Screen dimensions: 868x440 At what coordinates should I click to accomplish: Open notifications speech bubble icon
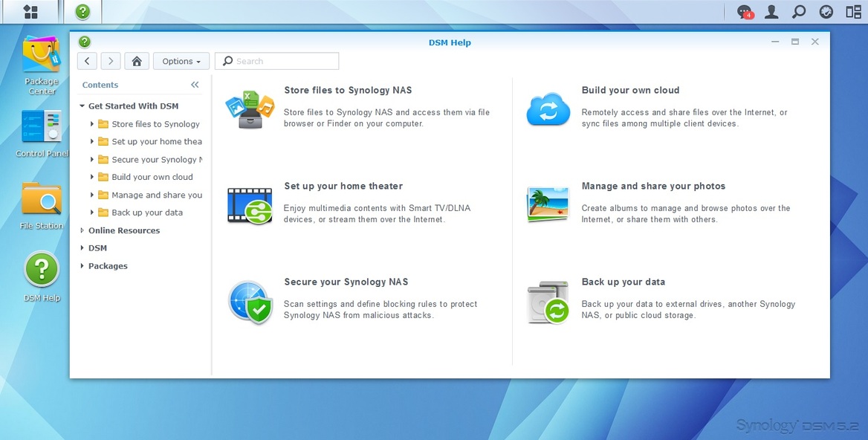[745, 12]
